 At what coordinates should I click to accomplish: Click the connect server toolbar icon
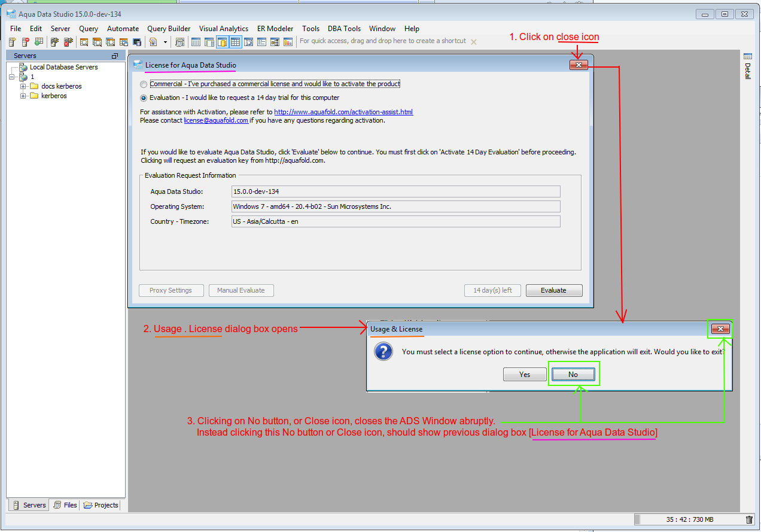point(55,42)
